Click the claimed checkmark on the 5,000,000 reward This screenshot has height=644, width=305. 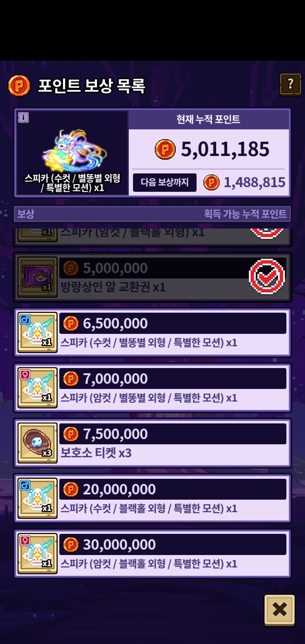(x=267, y=277)
